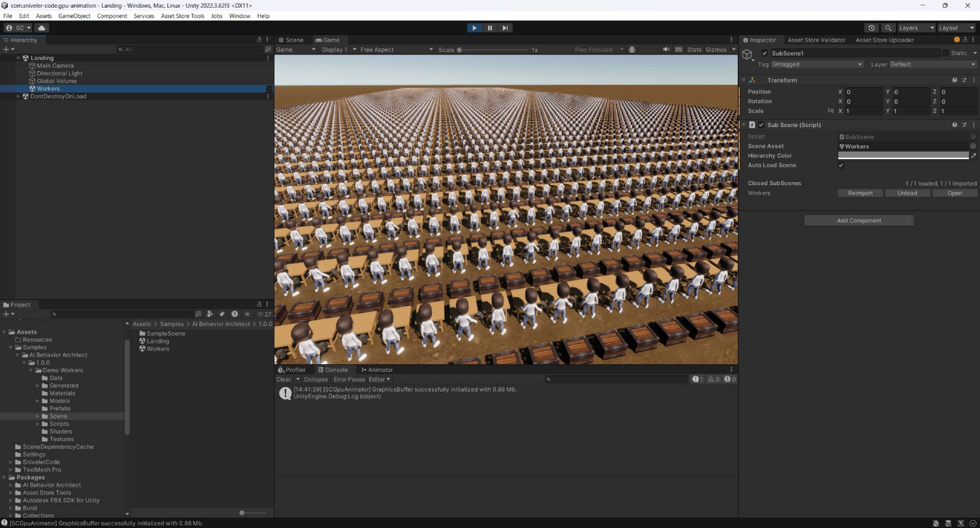The height and width of the screenshot is (528, 980).
Task: Click the cloud services icon
Action: (x=42, y=28)
